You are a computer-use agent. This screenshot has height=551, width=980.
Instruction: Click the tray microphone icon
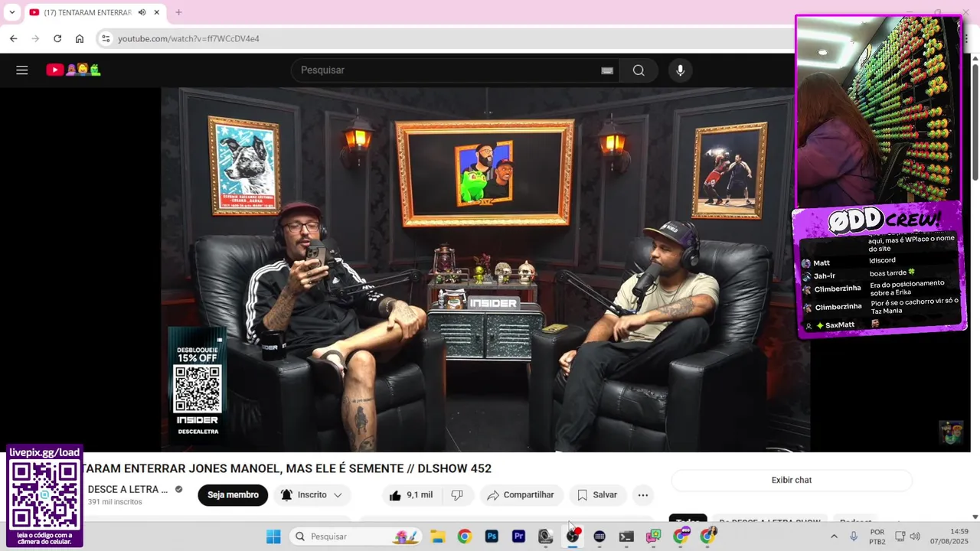click(x=854, y=536)
